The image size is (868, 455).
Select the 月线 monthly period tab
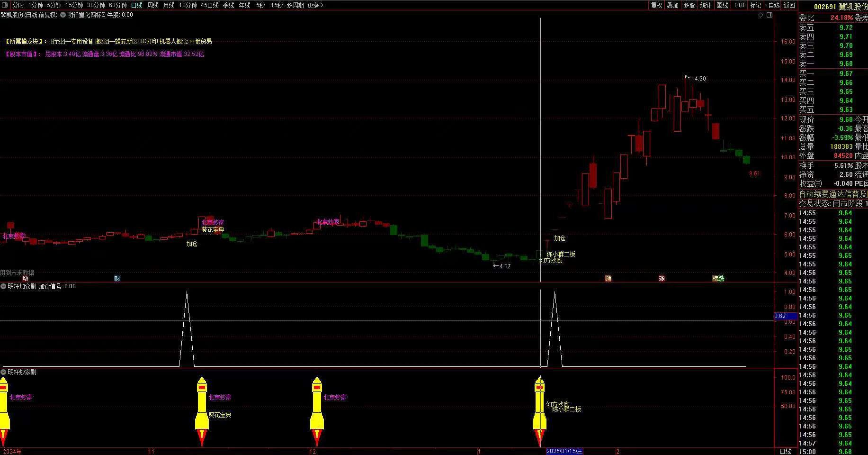tap(169, 5)
